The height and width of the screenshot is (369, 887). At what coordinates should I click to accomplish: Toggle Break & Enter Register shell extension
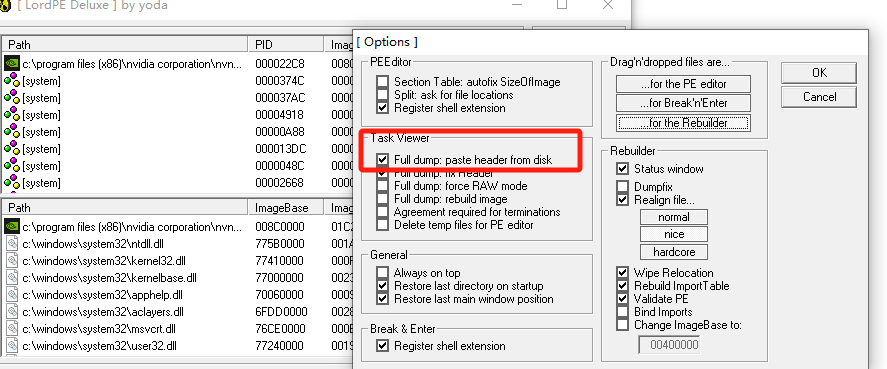(383, 345)
